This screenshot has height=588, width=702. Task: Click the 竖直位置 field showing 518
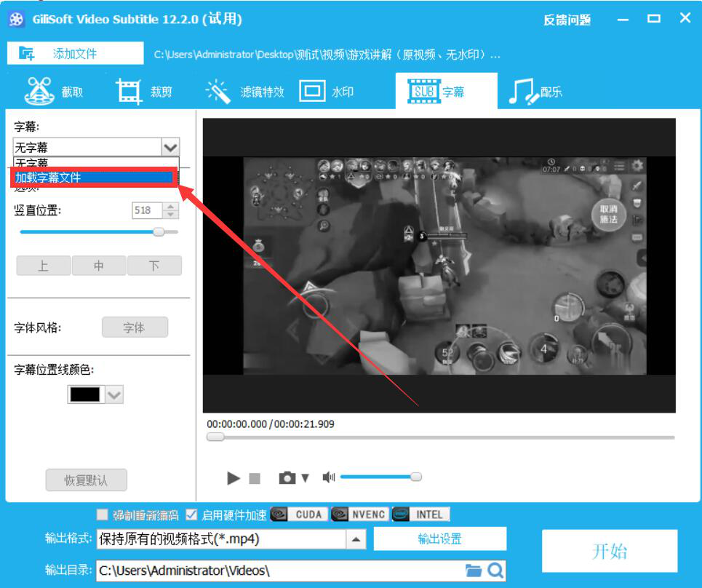[x=147, y=210]
